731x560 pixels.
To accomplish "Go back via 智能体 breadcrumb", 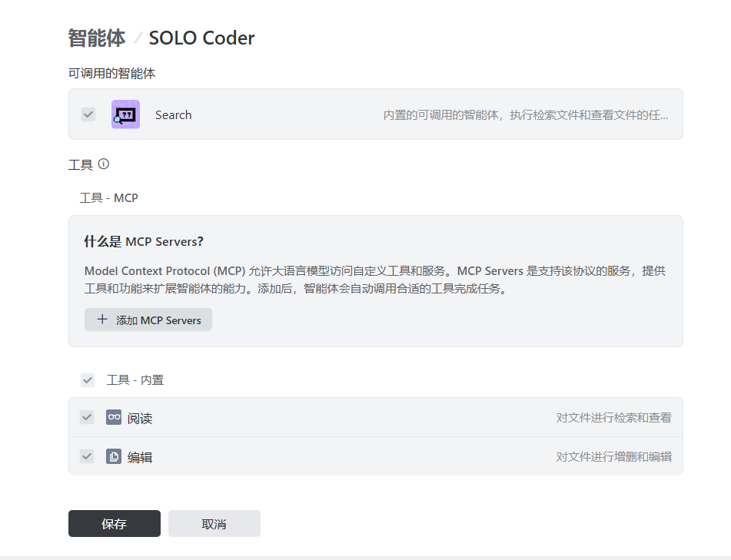I will [x=97, y=38].
